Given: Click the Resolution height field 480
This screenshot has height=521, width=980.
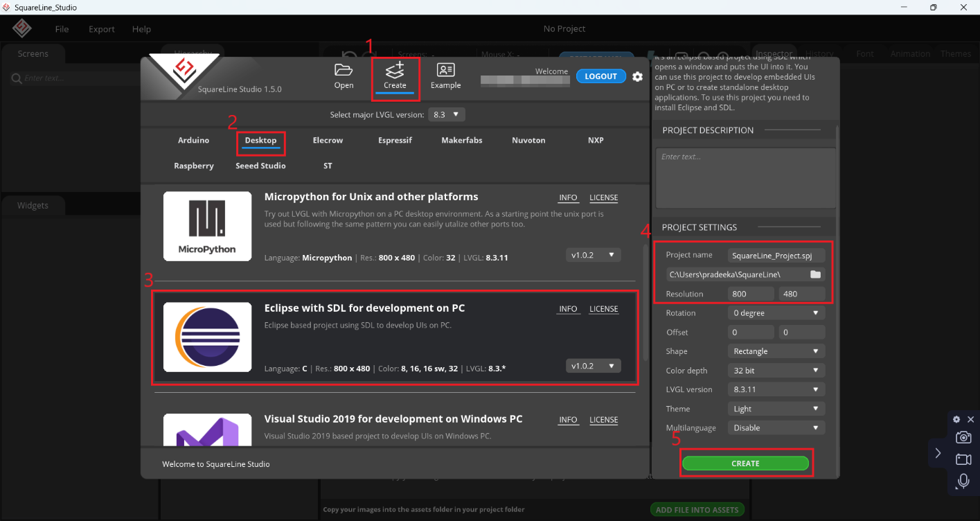Looking at the screenshot, I should pos(801,294).
